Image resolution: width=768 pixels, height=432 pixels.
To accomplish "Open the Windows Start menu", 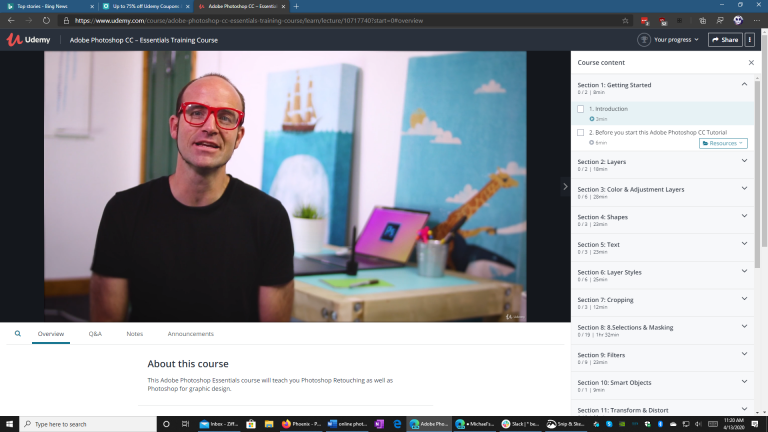I will click(x=9, y=424).
